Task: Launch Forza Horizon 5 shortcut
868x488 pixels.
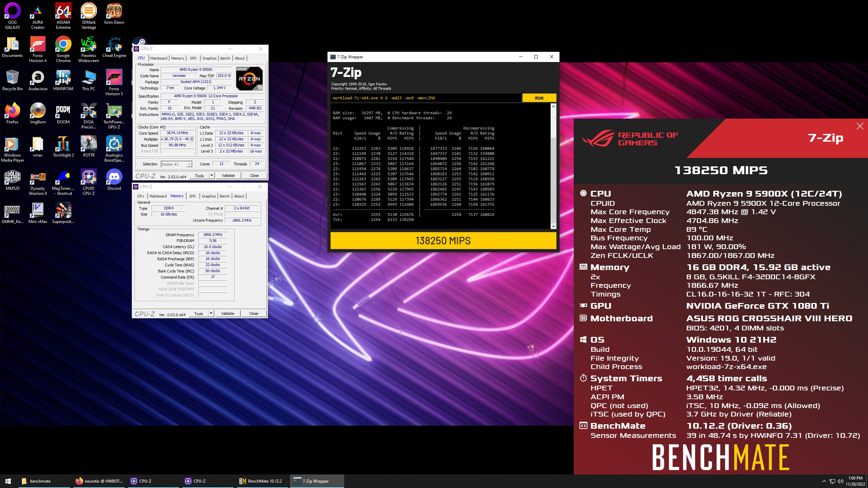Action: [114, 82]
